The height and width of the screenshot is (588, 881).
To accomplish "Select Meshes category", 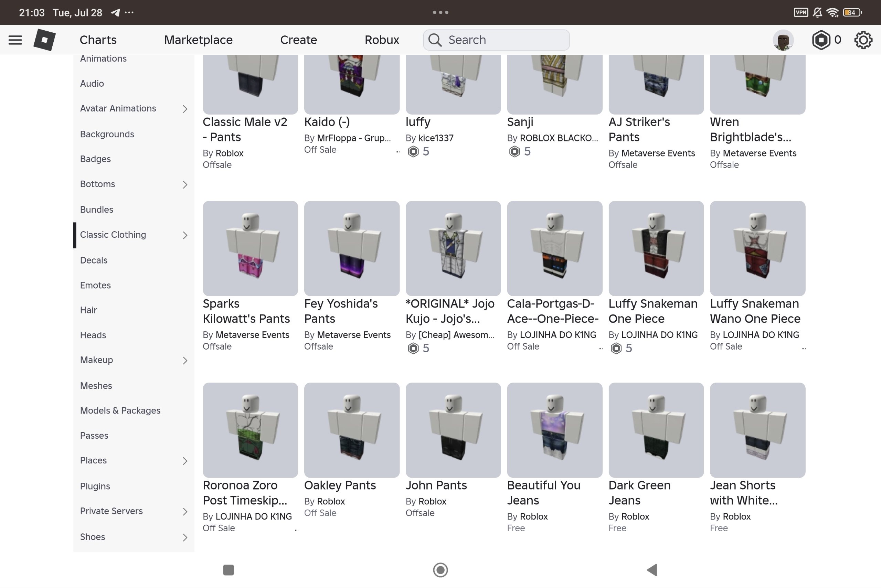I will coord(96,385).
